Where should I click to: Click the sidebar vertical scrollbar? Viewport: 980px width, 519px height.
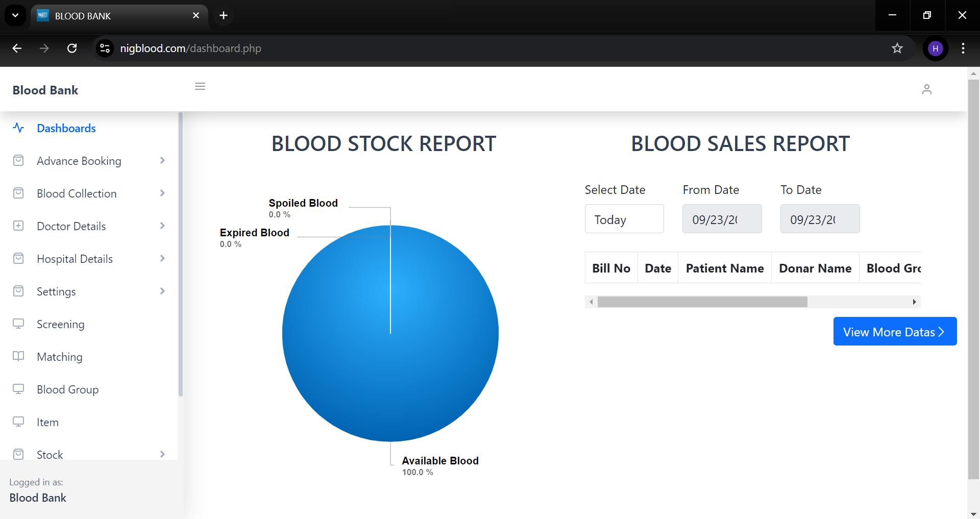click(x=181, y=254)
